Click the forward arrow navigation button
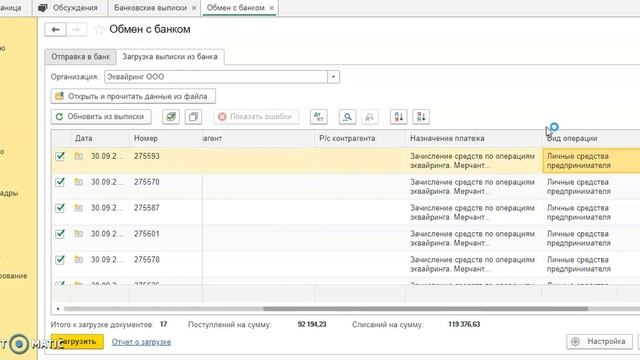Viewport: 640px width, 360px height. [76, 30]
